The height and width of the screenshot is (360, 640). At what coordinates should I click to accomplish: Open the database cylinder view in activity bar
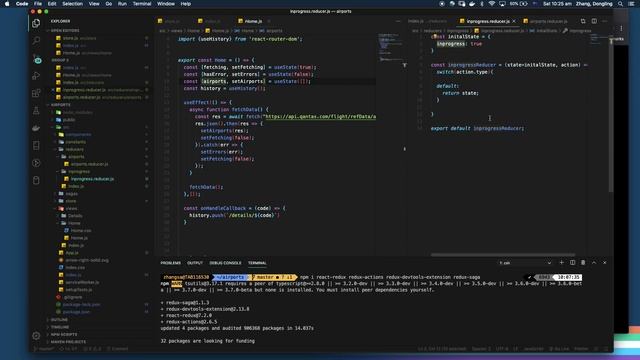[x=36, y=180]
